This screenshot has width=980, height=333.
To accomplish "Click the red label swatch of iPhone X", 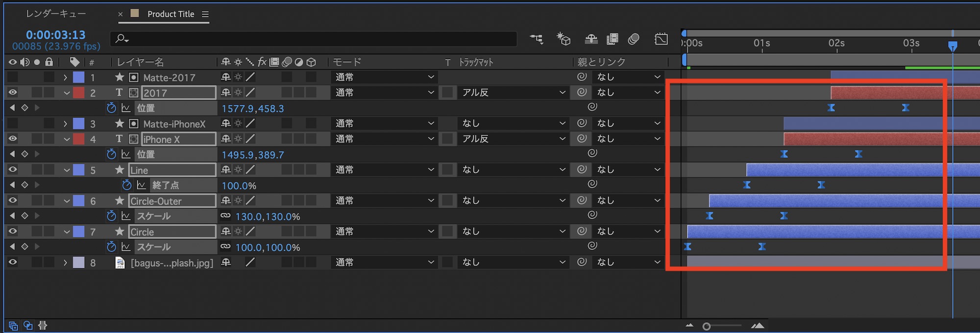I will click(78, 139).
